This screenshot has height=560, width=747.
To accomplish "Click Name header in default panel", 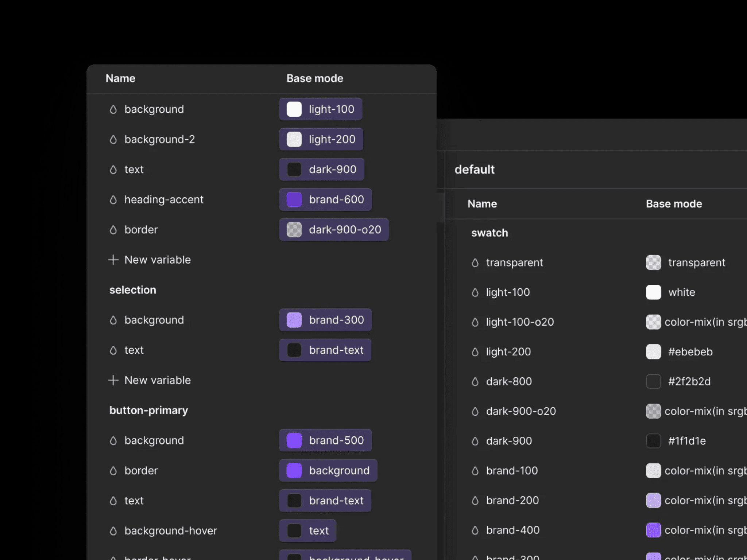I will (482, 204).
